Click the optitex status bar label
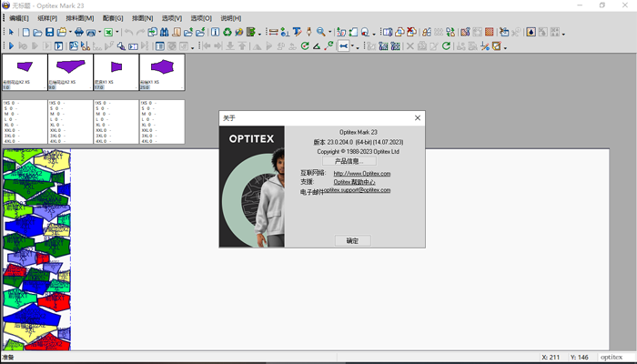Image resolution: width=637 pixels, height=364 pixels. pyautogui.click(x=612, y=358)
